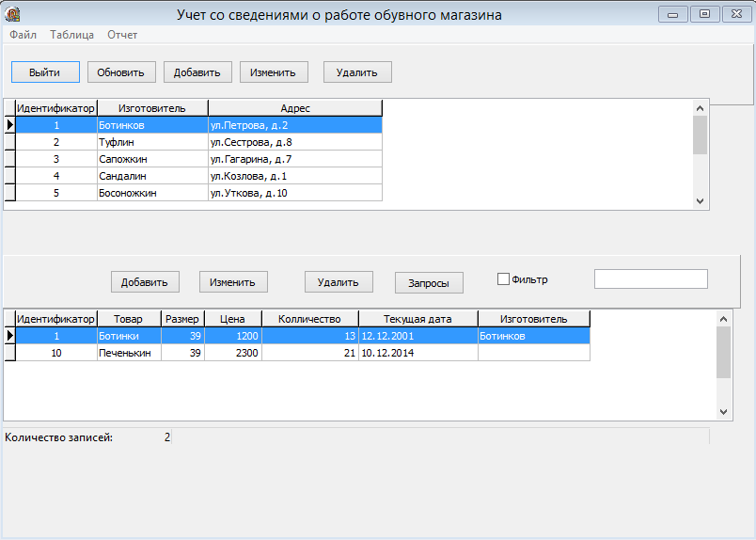Click address ул.Петрова, д.2
The image size is (756, 540).
(295, 125)
